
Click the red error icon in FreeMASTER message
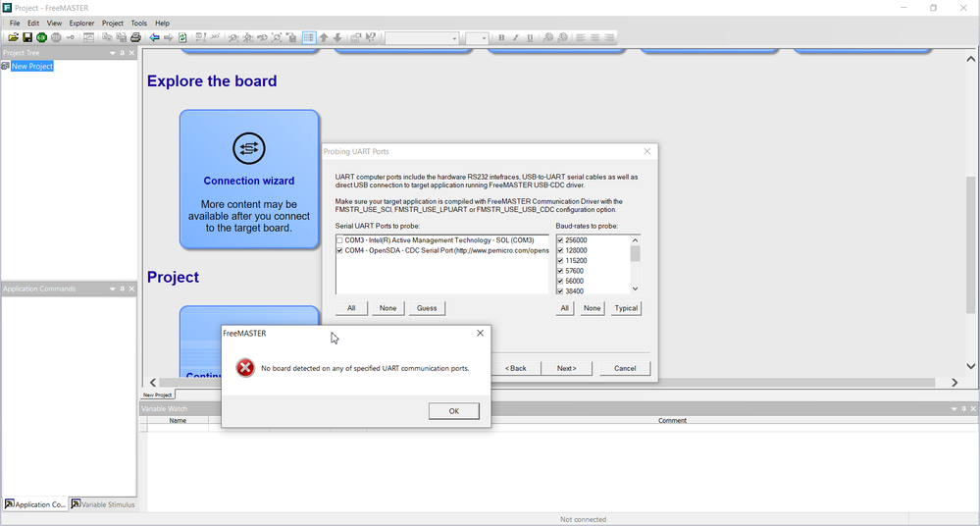click(x=245, y=368)
